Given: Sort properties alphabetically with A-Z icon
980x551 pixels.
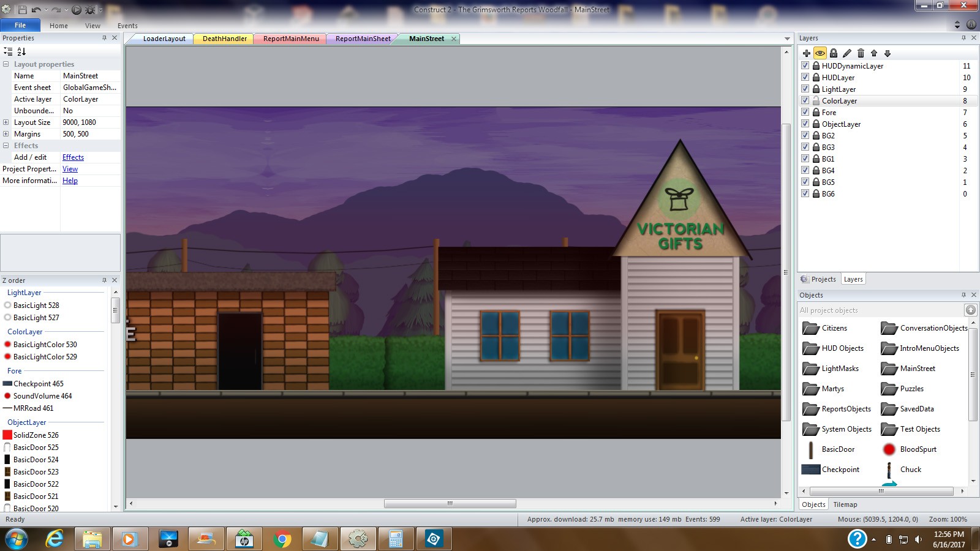Looking at the screenshot, I should (21, 51).
